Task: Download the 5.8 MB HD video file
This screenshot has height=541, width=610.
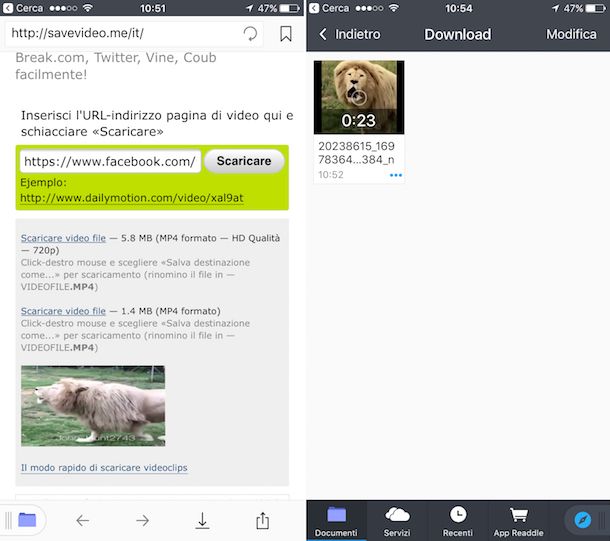Action: (63, 238)
